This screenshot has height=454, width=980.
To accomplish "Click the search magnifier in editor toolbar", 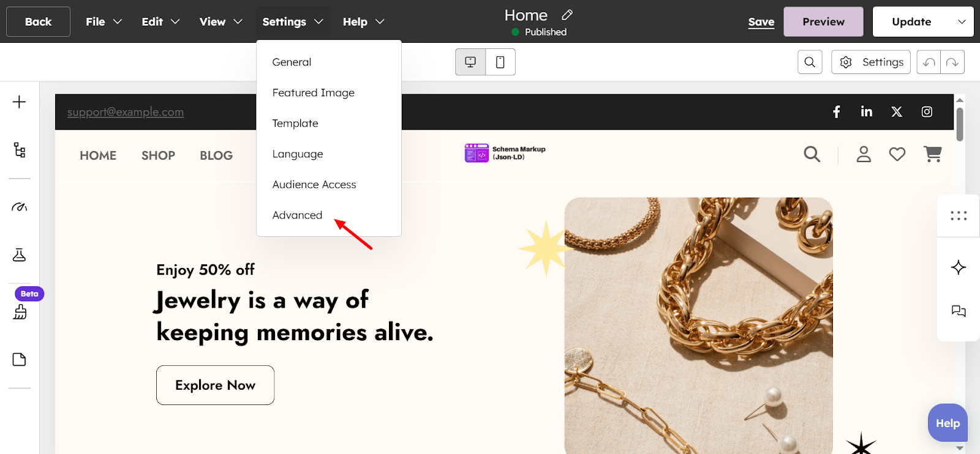I will 810,62.
